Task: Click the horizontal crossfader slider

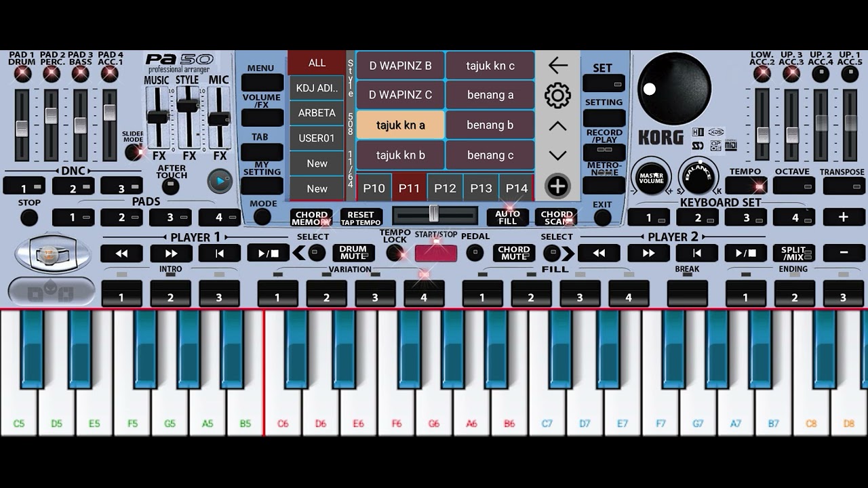Action: [435, 215]
